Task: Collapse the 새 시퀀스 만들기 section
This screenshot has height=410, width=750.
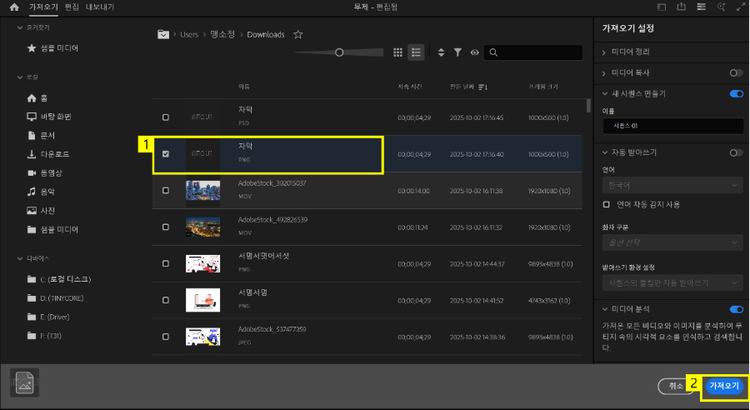Action: click(x=605, y=94)
